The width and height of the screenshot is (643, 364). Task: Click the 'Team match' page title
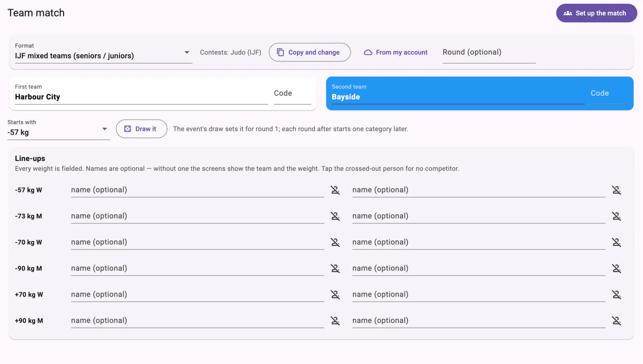pos(36,13)
